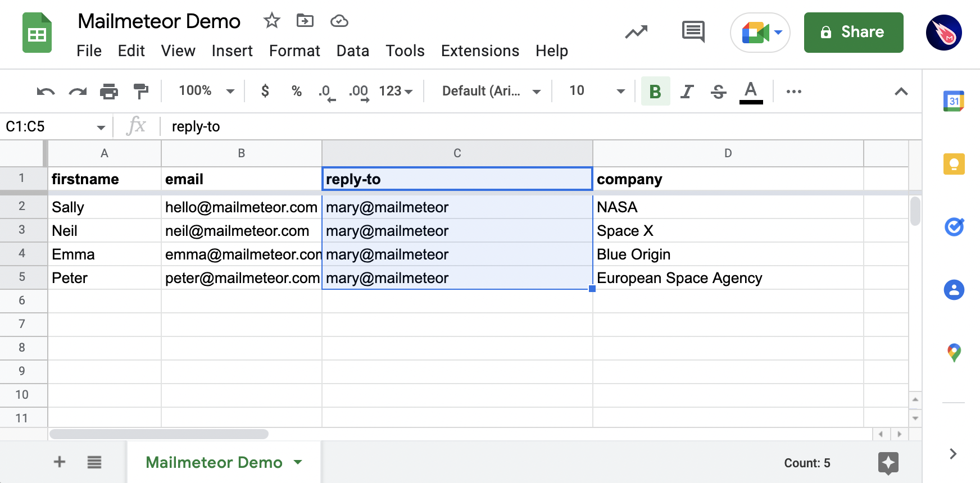The height and width of the screenshot is (483, 980).
Task: Open the Google Sheets home icon
Action: [37, 33]
